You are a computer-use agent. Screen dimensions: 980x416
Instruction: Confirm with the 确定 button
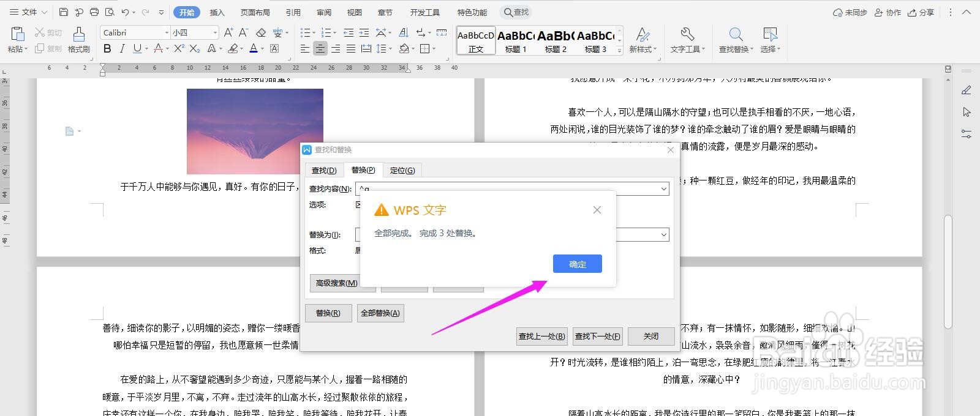[x=577, y=264]
